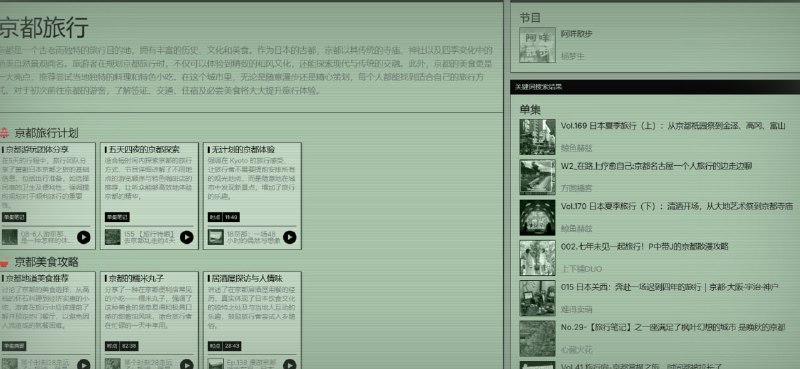Open the 京都地道美食推荐 card title
The width and height of the screenshot is (800, 369).
(37, 278)
